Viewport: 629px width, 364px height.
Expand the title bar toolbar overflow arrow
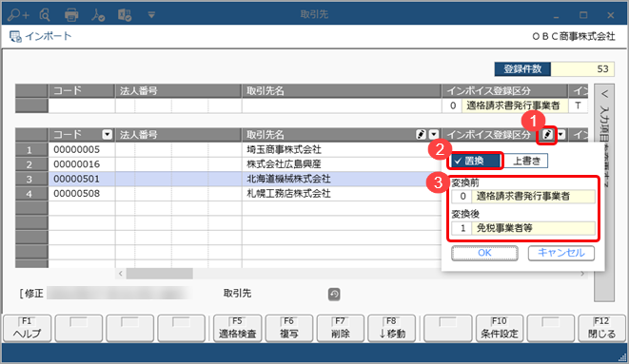coord(151,15)
